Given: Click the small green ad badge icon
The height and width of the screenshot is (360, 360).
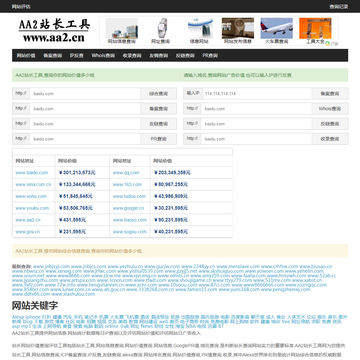Looking at the screenshot, I should (x=328, y=43).
